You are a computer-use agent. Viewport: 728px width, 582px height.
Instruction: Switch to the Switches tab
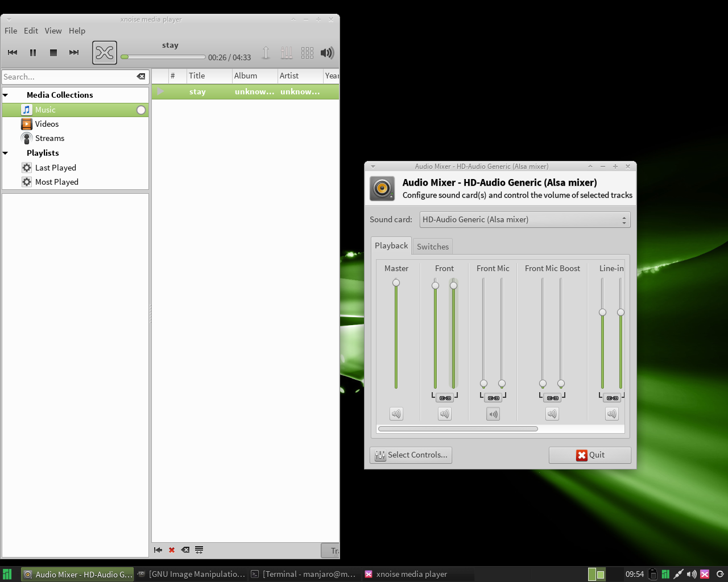[x=433, y=247]
